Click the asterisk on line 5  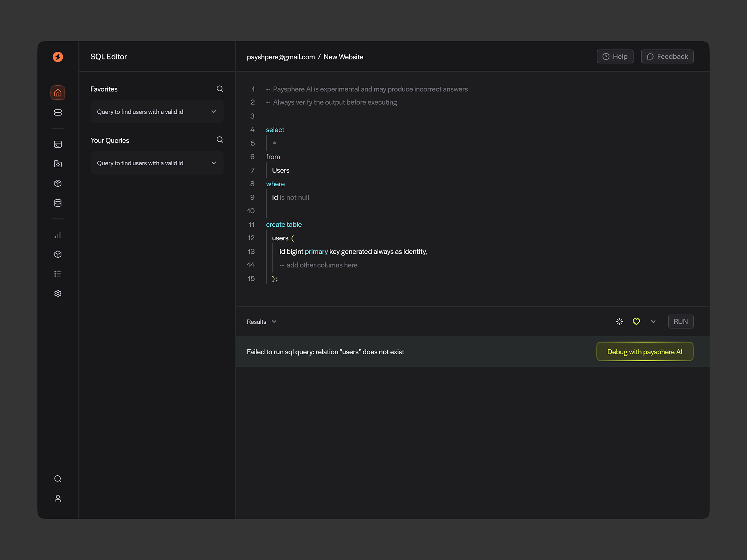pyautogui.click(x=274, y=143)
